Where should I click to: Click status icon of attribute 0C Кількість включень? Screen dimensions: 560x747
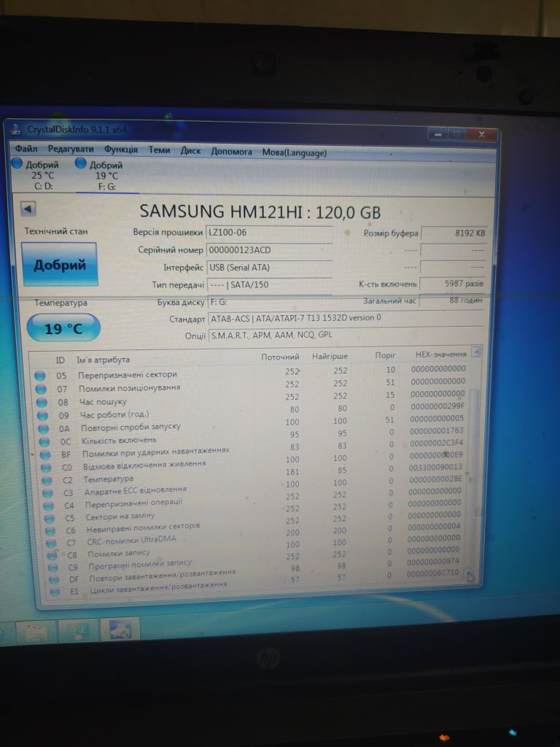pos(44,442)
